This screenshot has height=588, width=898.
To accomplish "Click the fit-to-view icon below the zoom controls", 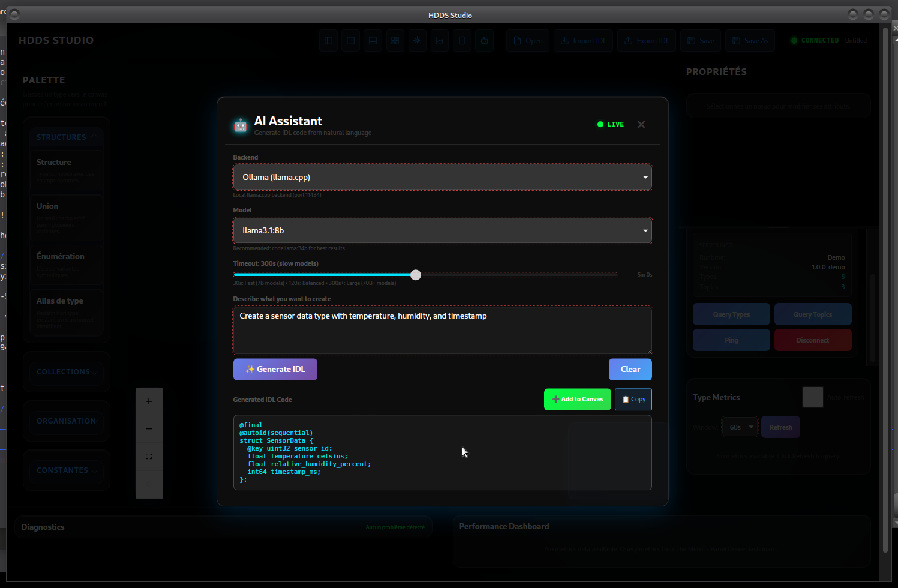I will pyautogui.click(x=149, y=456).
